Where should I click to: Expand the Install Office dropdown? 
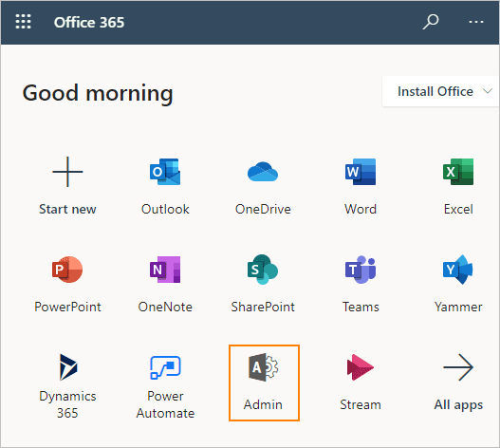(440, 91)
